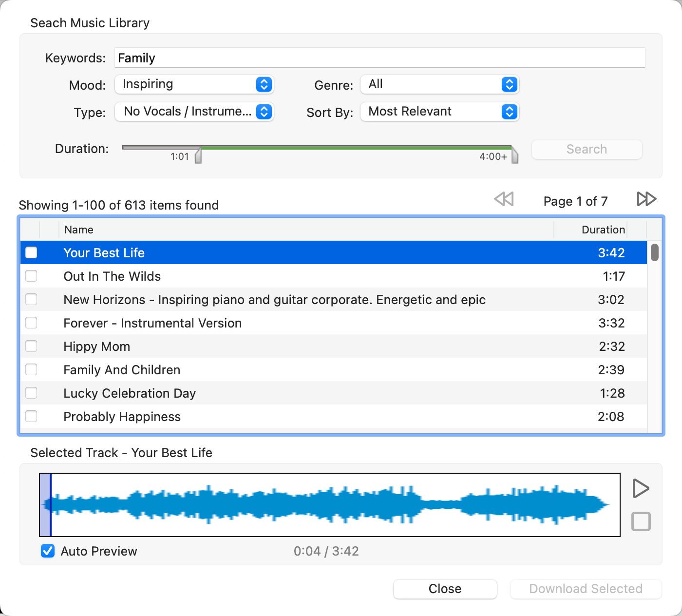Click the maximum duration slider handle

pyautogui.click(x=515, y=156)
